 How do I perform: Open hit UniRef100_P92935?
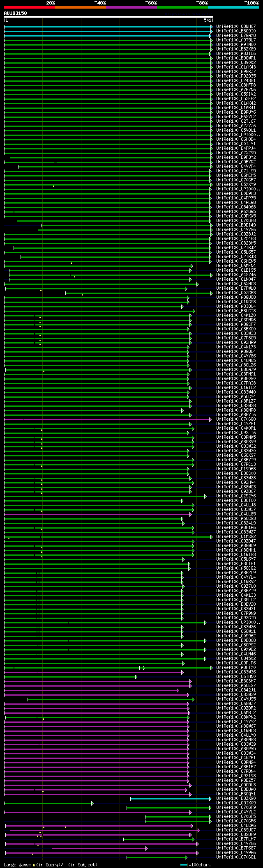point(236,76)
